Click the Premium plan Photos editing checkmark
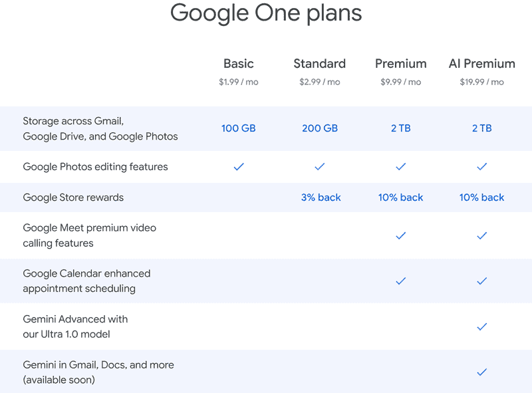This screenshot has height=393, width=532. (x=400, y=167)
